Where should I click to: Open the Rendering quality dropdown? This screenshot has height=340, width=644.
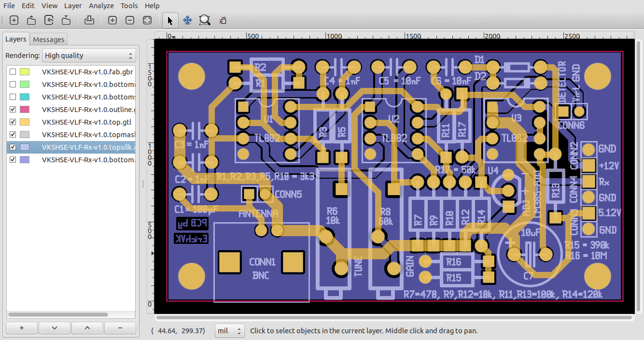coord(89,55)
